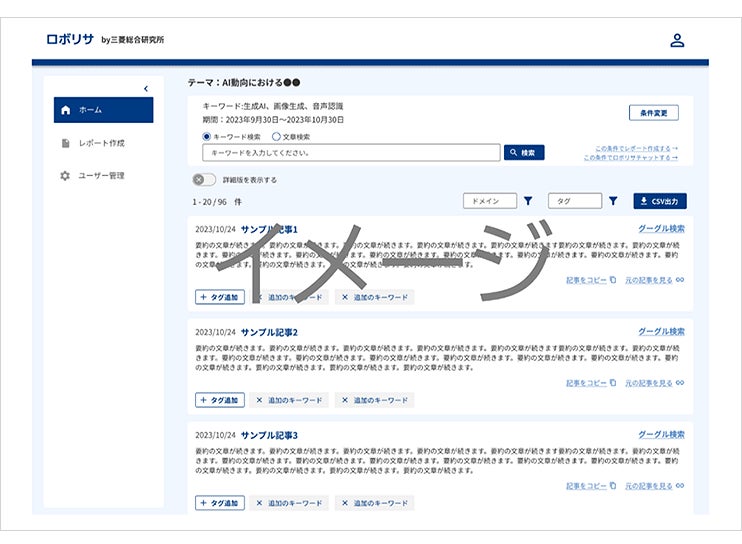742x544 pixels.
Task: Click タグ追加 under サンプル記事1
Action: coord(220,297)
